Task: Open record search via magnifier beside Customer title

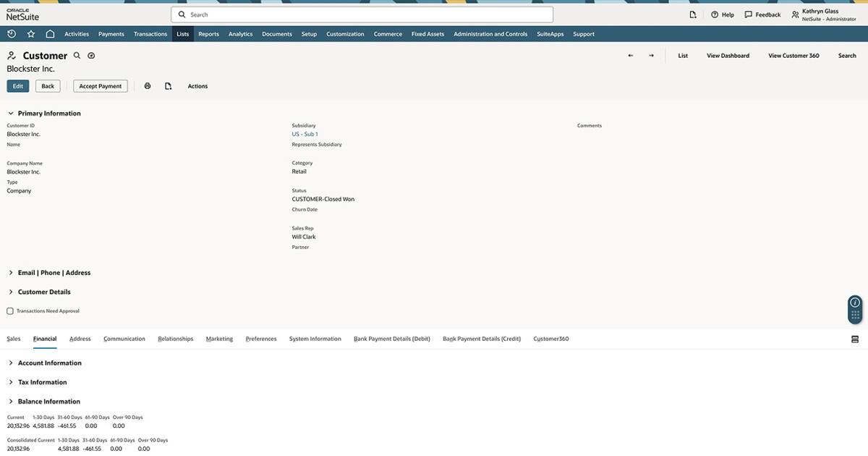Action: (75, 54)
